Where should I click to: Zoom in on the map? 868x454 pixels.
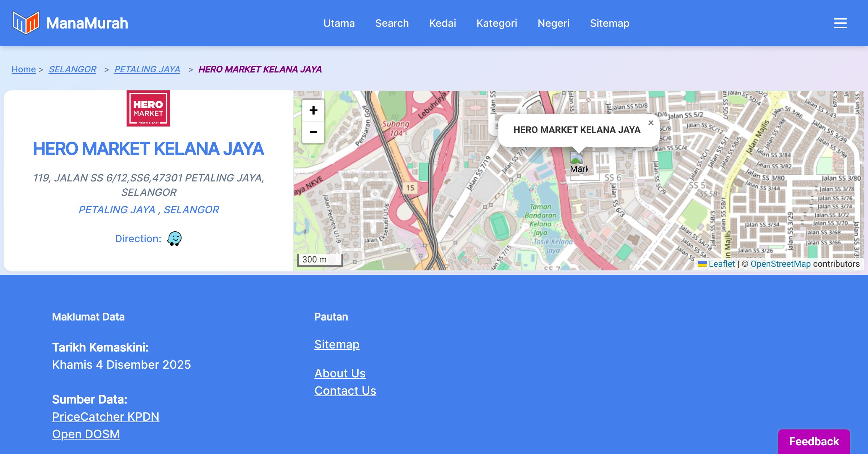313,110
